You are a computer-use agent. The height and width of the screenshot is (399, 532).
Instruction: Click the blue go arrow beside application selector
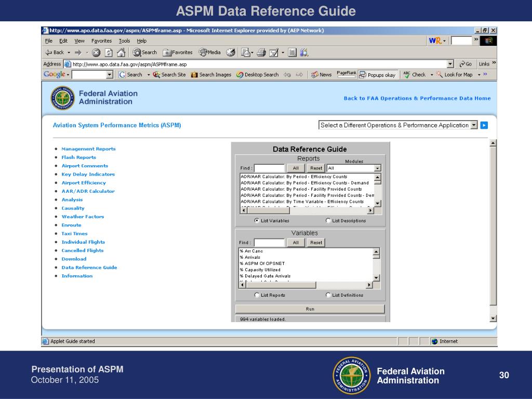point(484,125)
